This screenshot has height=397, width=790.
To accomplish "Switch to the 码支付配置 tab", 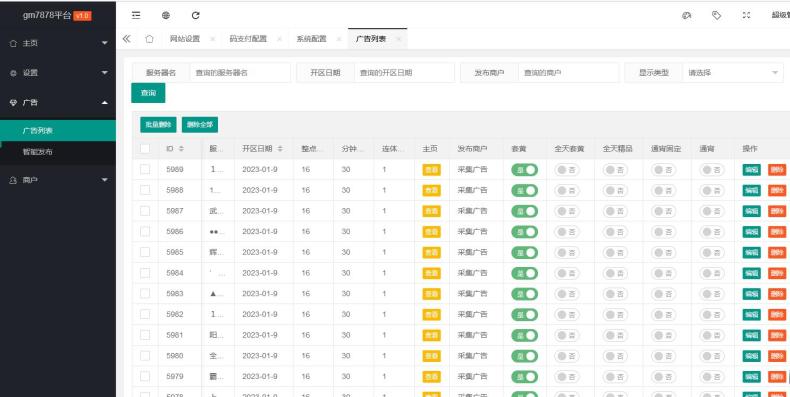I will click(x=248, y=39).
